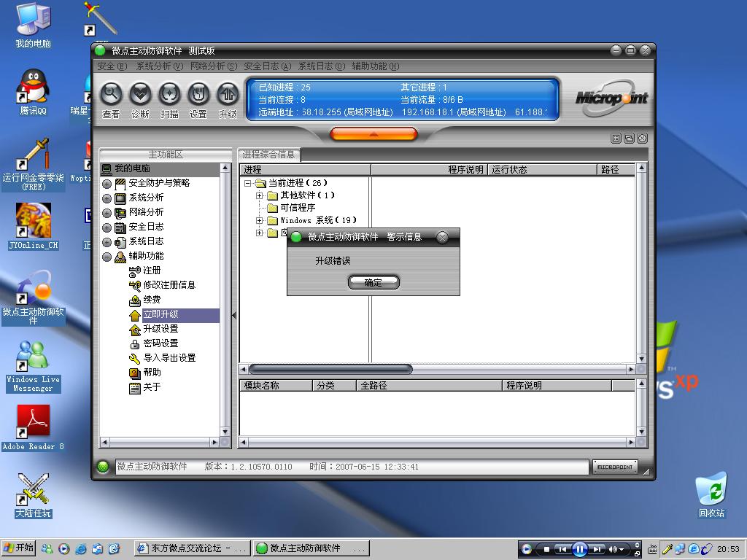Click the 升级 (Upgrade) toolbar icon
Screen dimensions: 747x560
click(x=228, y=94)
